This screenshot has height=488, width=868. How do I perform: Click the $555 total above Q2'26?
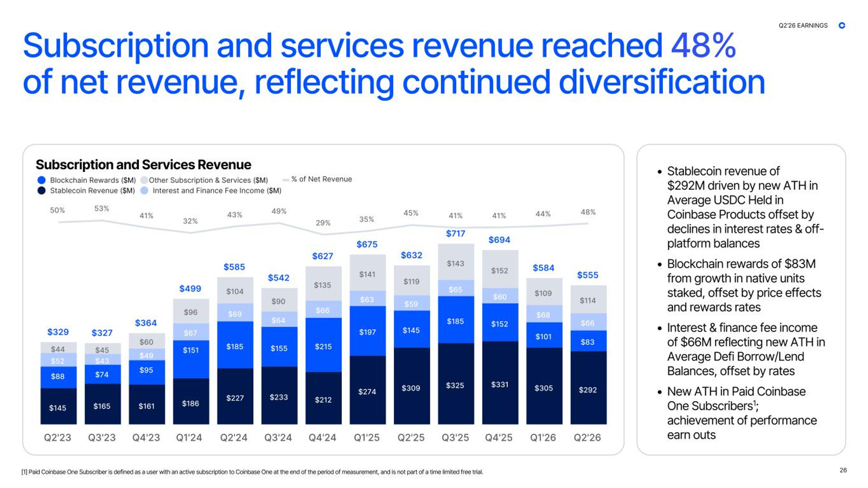[588, 275]
